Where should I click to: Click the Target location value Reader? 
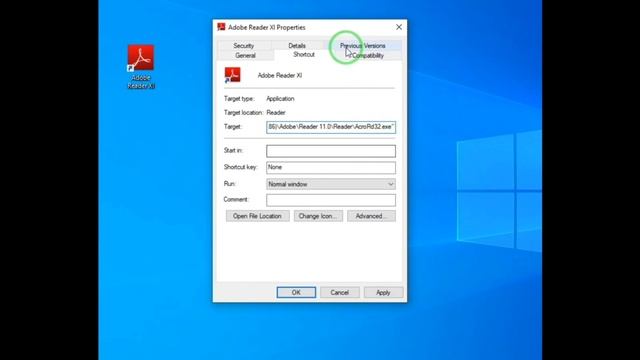coord(276,113)
